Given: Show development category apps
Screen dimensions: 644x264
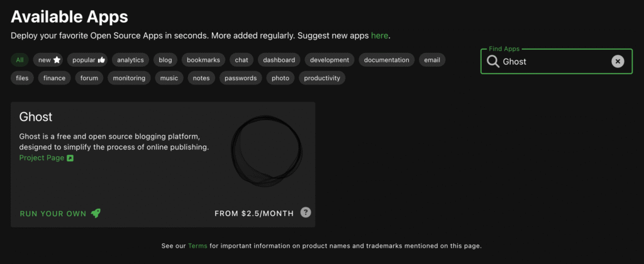Looking at the screenshot, I should pos(330,60).
